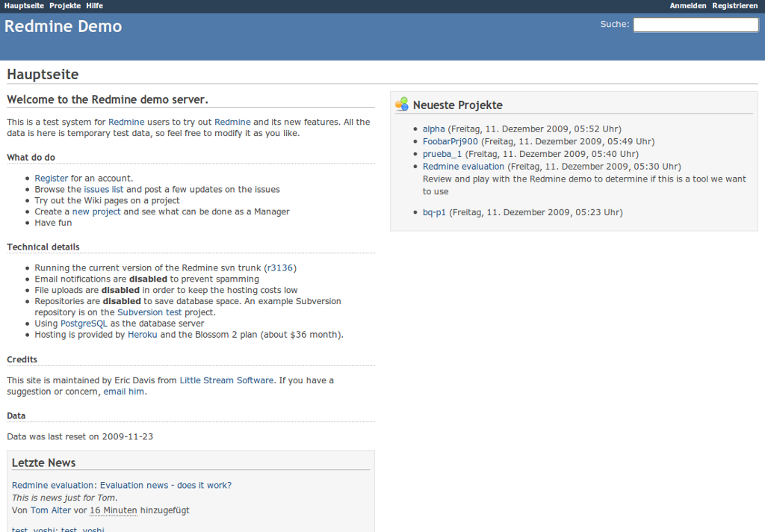Open the prueba_1 project
This screenshot has height=532, width=765.
(x=442, y=154)
